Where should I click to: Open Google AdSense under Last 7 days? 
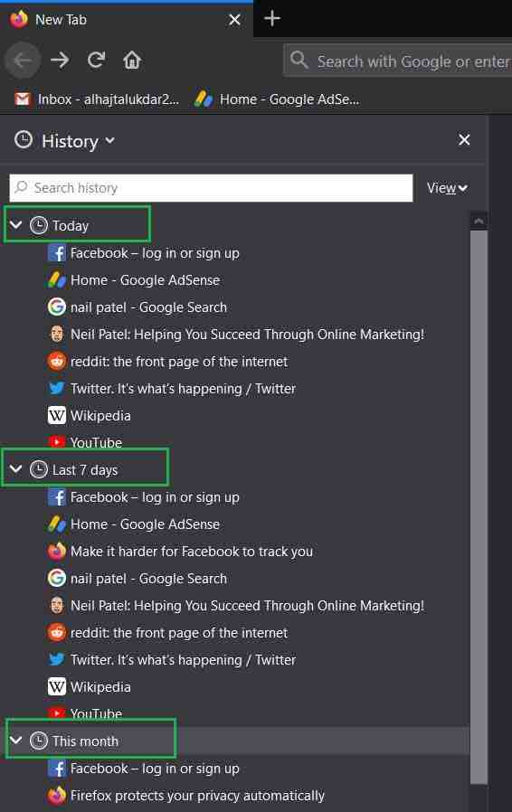pyautogui.click(x=134, y=524)
